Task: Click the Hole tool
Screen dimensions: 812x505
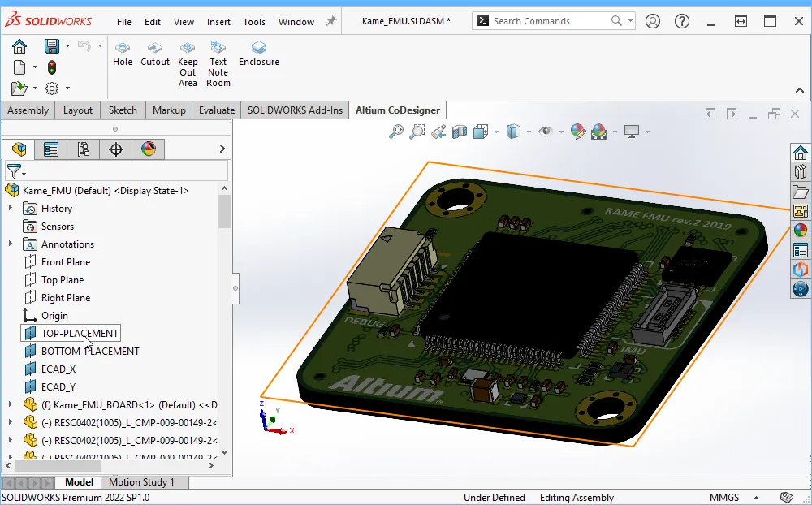Action: point(123,54)
